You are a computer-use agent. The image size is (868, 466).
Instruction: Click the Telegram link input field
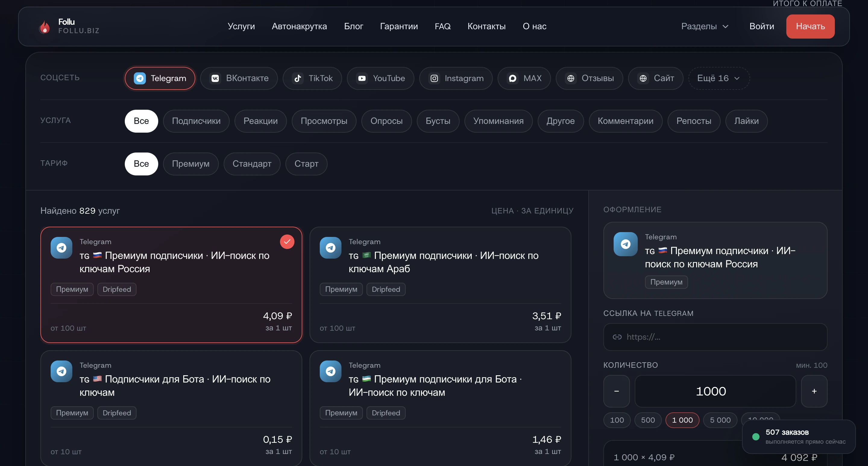point(715,337)
